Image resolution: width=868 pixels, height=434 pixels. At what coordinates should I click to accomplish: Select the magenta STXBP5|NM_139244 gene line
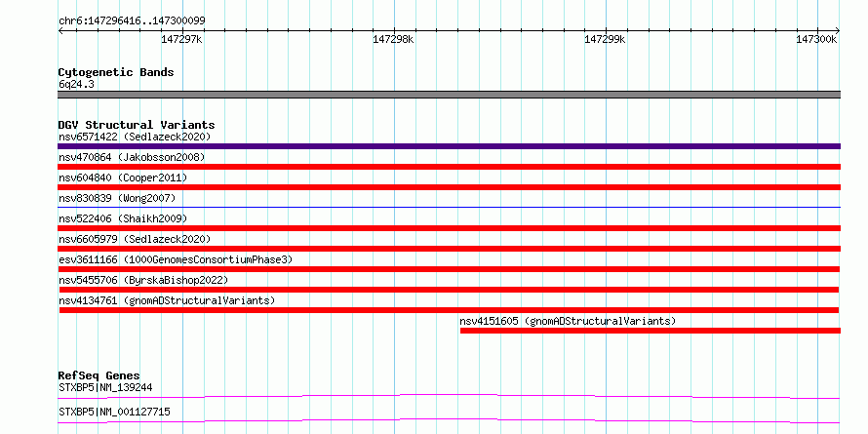click(449, 396)
